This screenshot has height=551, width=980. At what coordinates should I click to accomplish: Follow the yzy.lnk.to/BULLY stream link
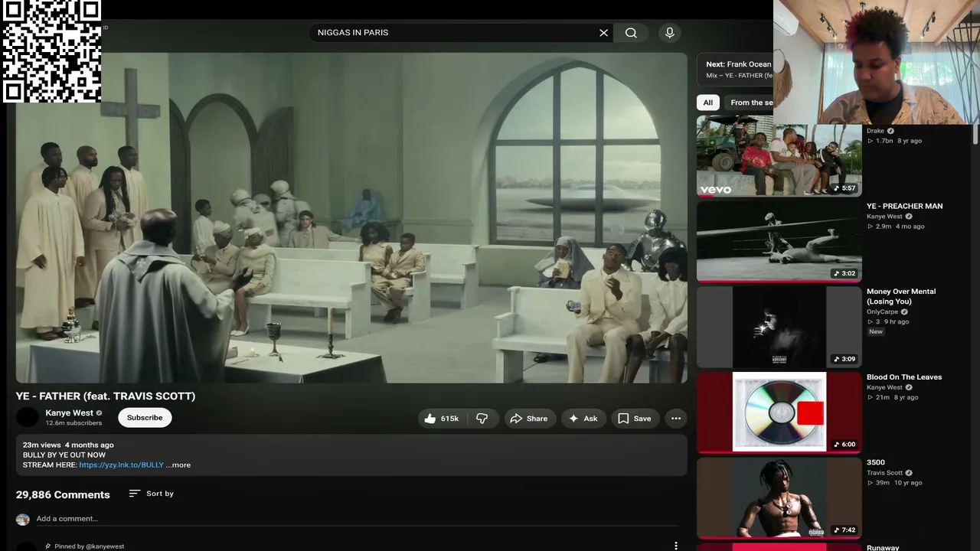click(121, 465)
